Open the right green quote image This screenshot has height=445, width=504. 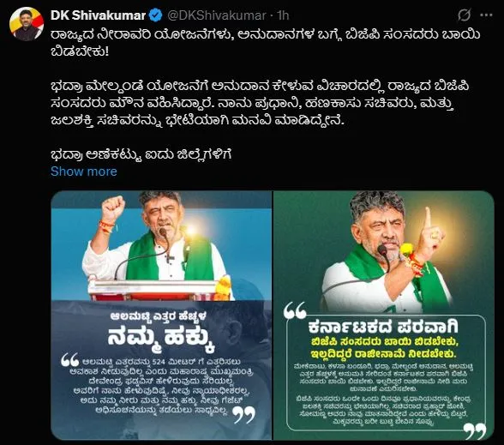pos(383,316)
